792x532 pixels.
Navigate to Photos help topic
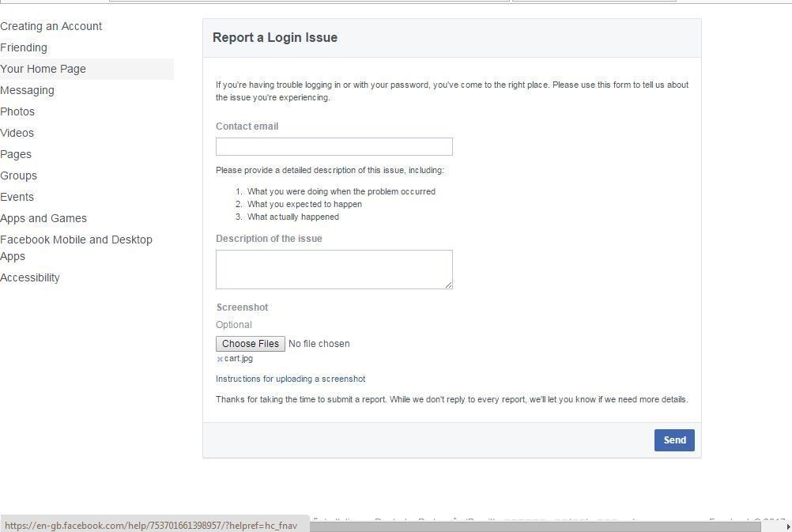(17, 111)
